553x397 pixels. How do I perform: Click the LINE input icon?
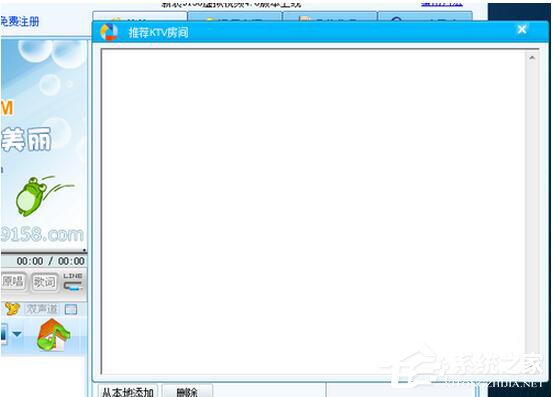pos(73,282)
